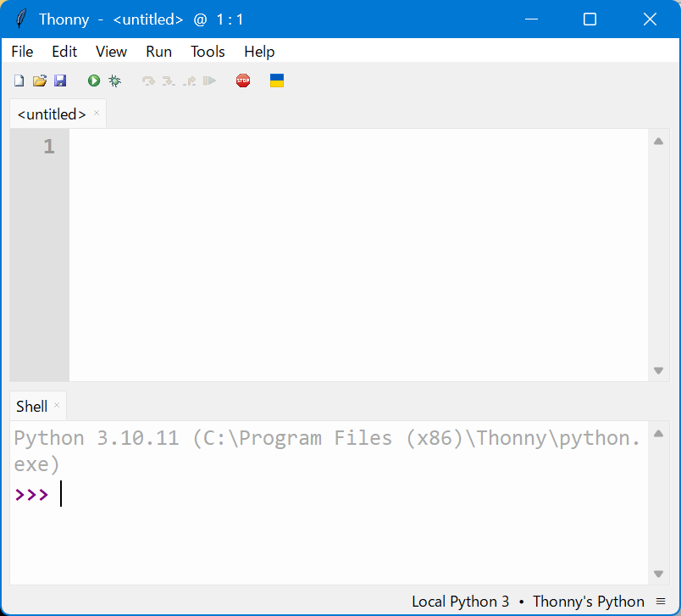Viewport: 681px width, 616px height.
Task: Click the Ukraine flag support icon
Action: (x=277, y=80)
